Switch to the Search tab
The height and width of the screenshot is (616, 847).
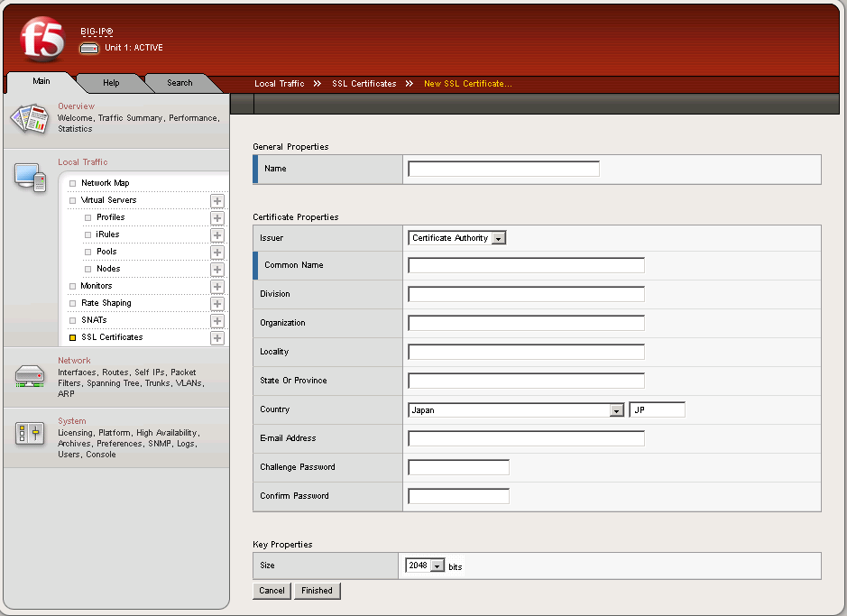click(x=180, y=83)
